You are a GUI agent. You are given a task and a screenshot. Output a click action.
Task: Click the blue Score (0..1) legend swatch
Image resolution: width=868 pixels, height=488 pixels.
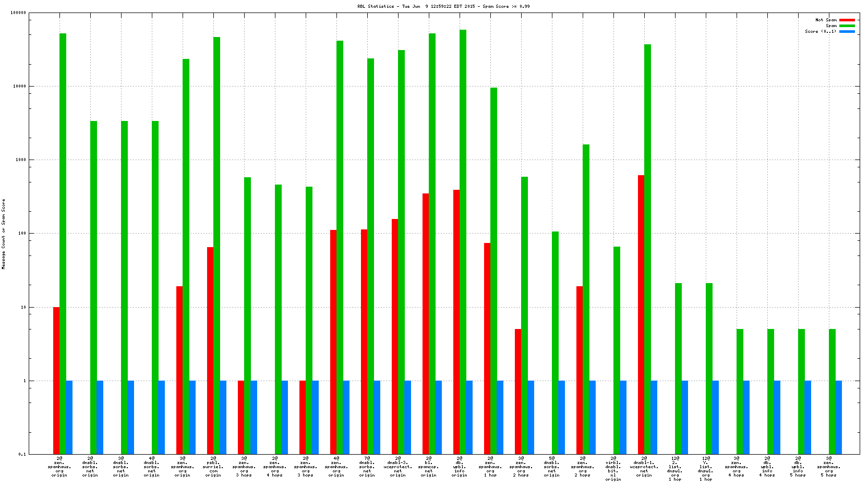click(847, 31)
